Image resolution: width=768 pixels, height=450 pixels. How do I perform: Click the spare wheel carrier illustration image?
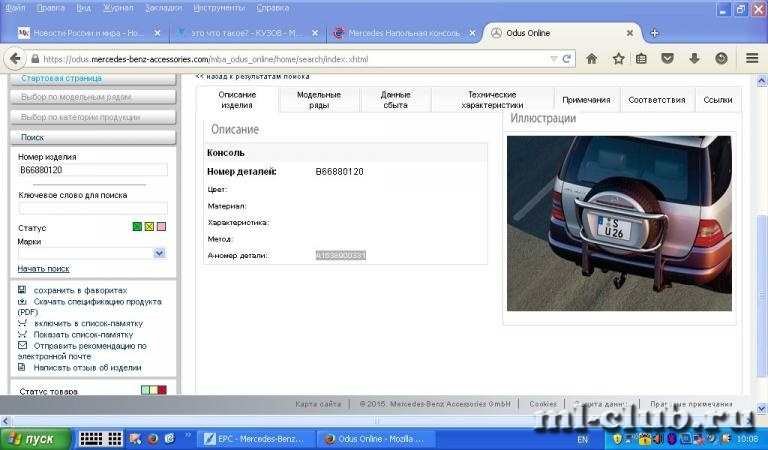619,223
